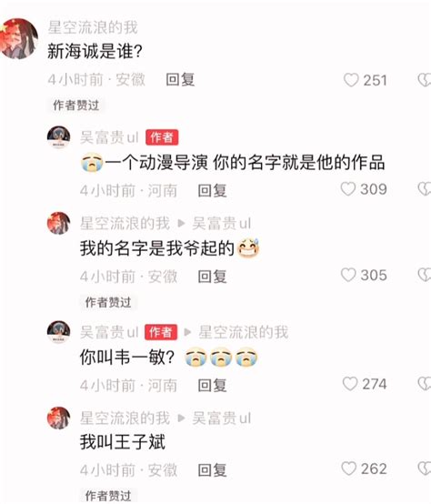Open the top commenter's username 星空流浪的我

coord(93,27)
